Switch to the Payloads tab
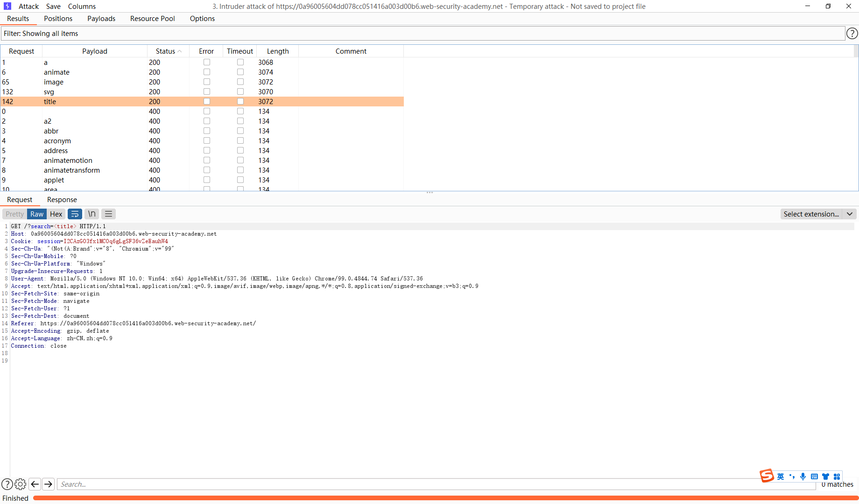This screenshot has width=859, height=504. pyautogui.click(x=101, y=18)
